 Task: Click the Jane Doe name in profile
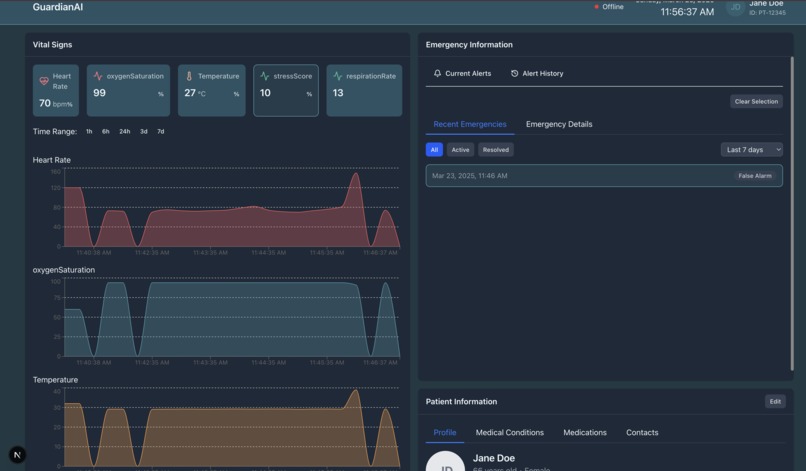pos(493,458)
